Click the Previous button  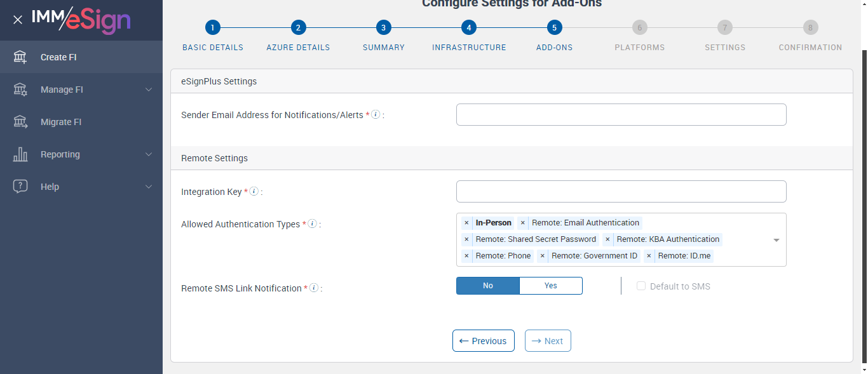point(483,341)
